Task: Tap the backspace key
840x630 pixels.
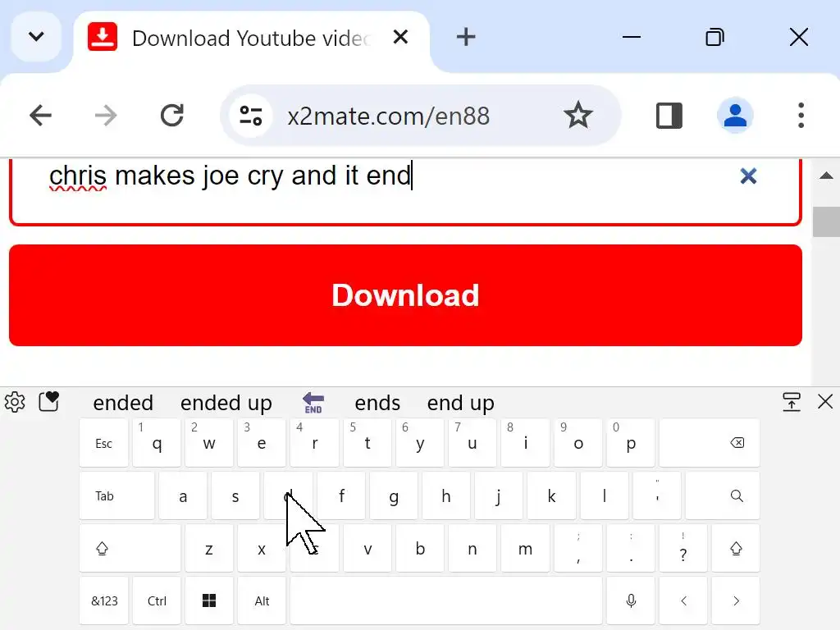Action: click(x=710, y=443)
